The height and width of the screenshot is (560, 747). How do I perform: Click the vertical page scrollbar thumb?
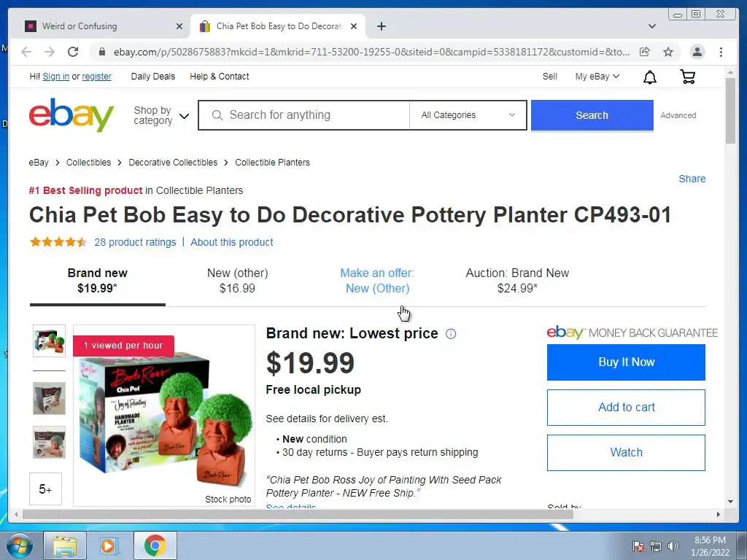pyautogui.click(x=730, y=111)
